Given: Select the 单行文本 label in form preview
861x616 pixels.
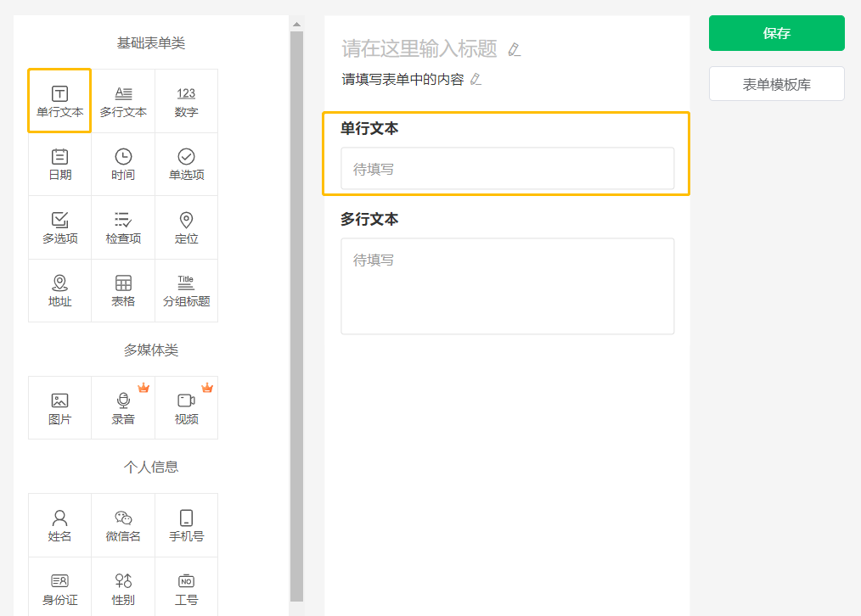Looking at the screenshot, I should tap(369, 128).
